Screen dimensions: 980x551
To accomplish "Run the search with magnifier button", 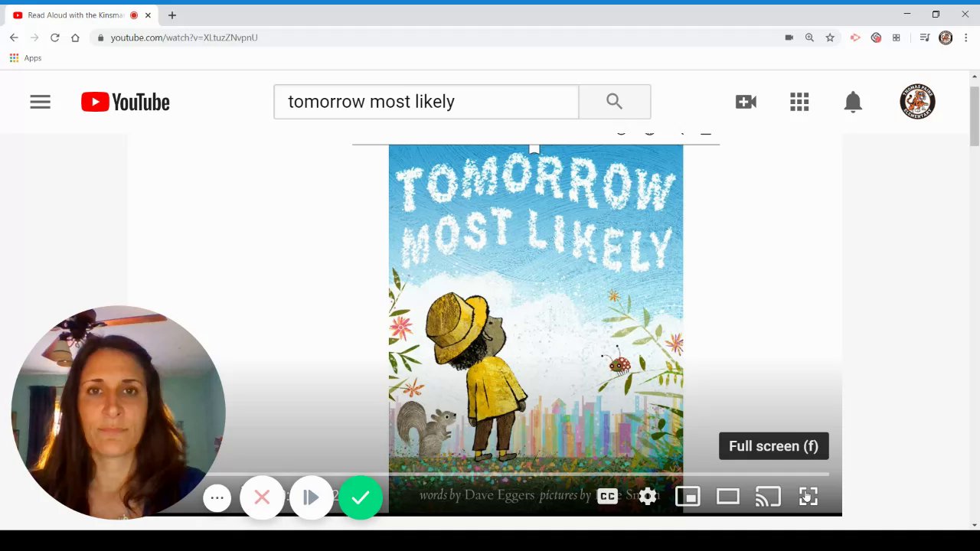I will coord(614,102).
